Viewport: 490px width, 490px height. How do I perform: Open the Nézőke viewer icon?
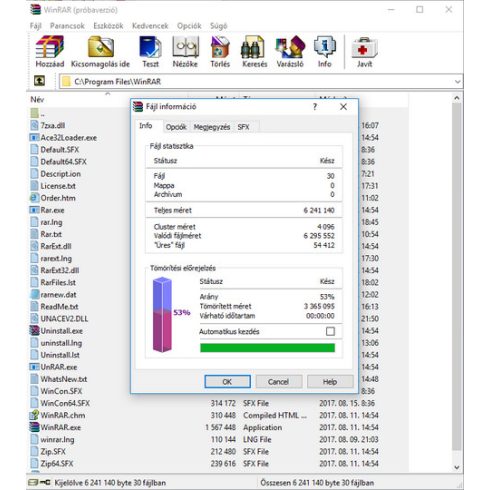185,47
